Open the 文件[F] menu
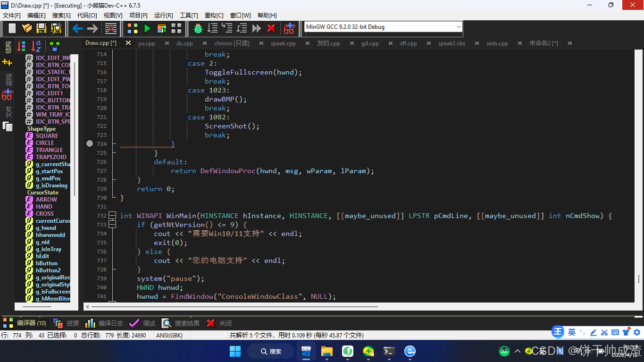Viewport: 644px width, 362px height. (12, 16)
